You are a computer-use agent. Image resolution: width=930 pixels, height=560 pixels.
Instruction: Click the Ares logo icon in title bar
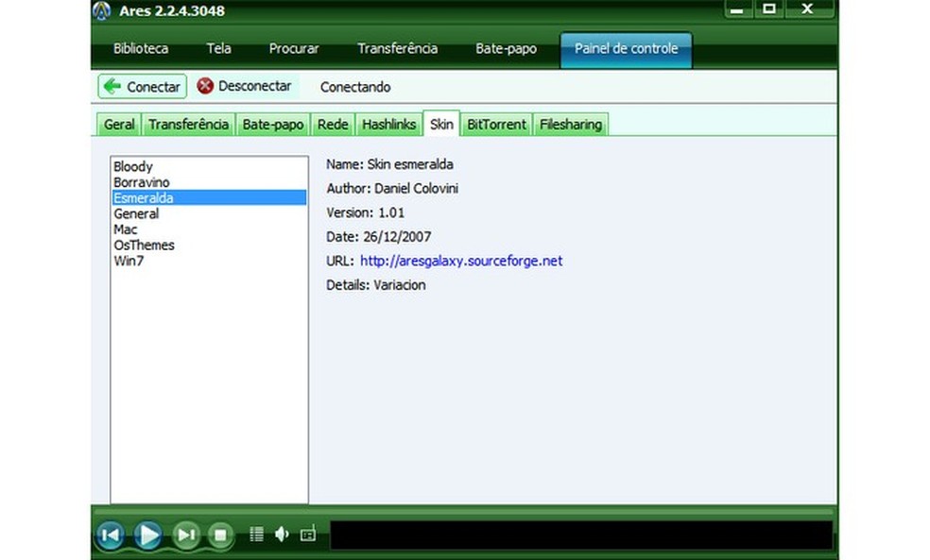(102, 10)
